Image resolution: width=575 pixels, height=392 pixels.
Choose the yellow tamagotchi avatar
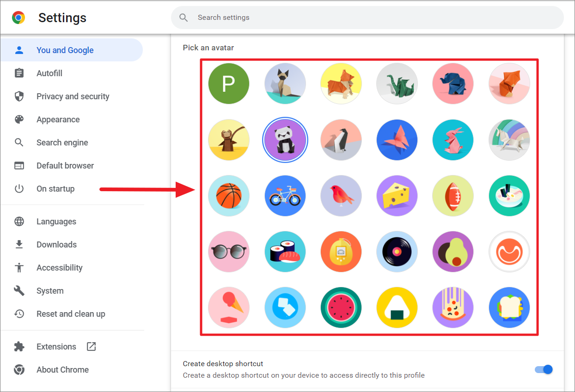[x=341, y=252]
